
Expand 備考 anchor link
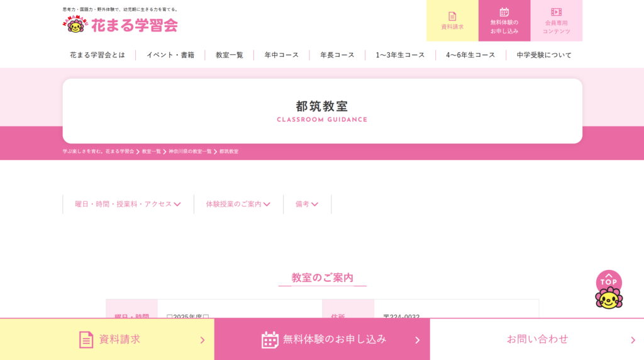tap(307, 204)
